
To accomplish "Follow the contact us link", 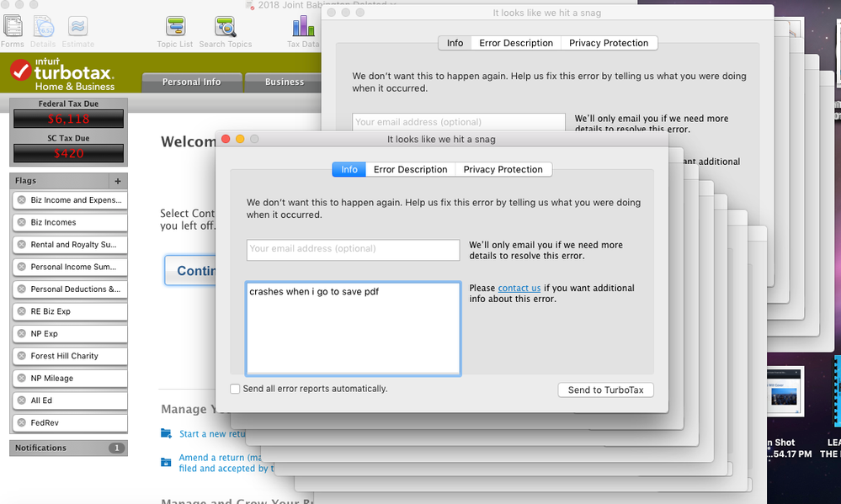I will [519, 288].
